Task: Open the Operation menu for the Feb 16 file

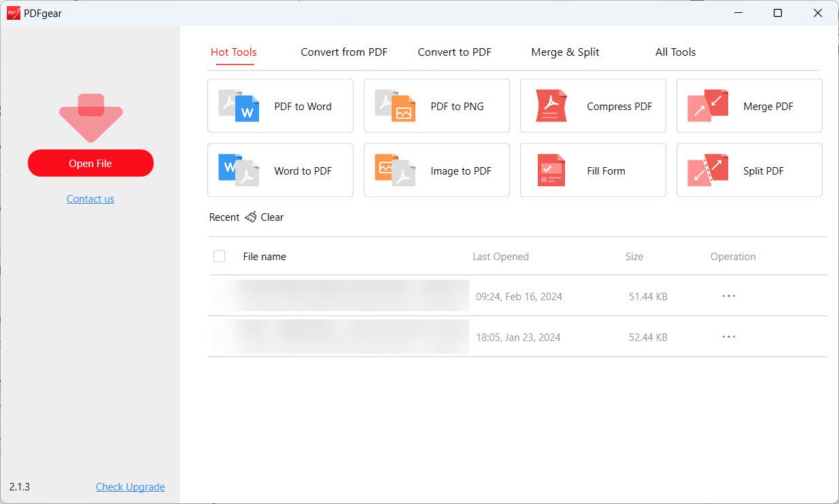Action: pyautogui.click(x=728, y=296)
